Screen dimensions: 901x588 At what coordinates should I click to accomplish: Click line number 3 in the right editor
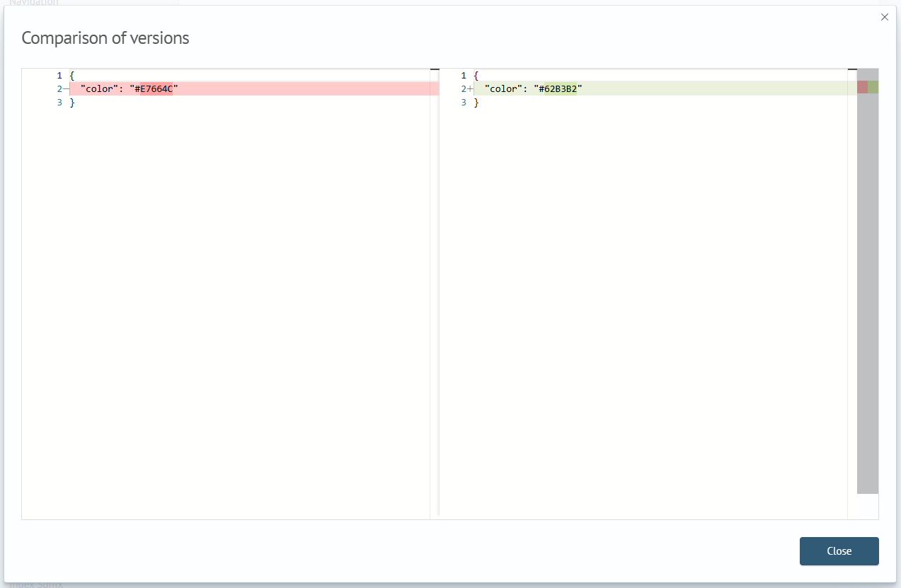click(x=464, y=103)
